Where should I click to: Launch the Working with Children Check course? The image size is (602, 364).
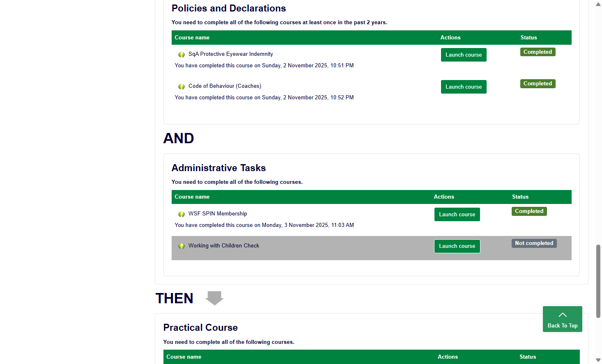[x=457, y=246]
